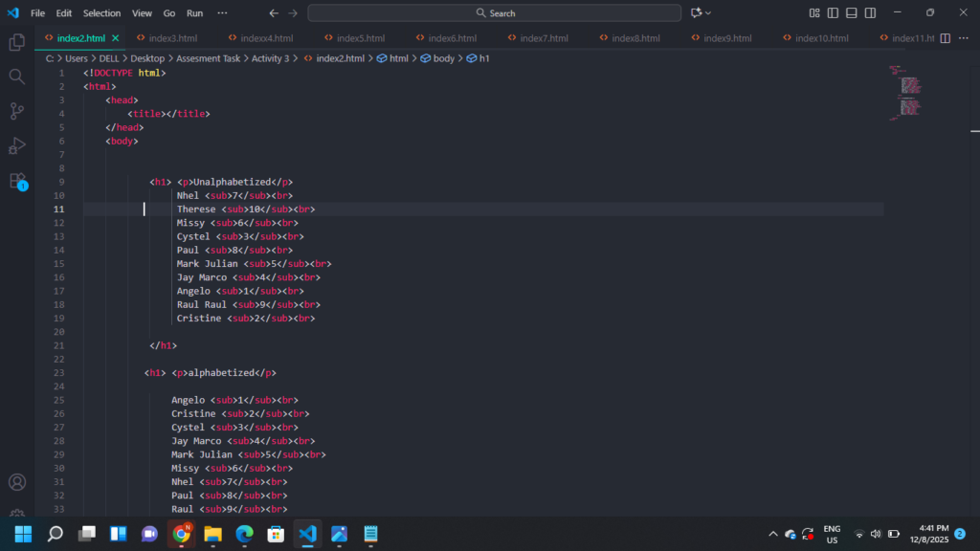Expand the title bar overflow menu ellipsis
The height and width of the screenshot is (551, 980).
click(222, 13)
